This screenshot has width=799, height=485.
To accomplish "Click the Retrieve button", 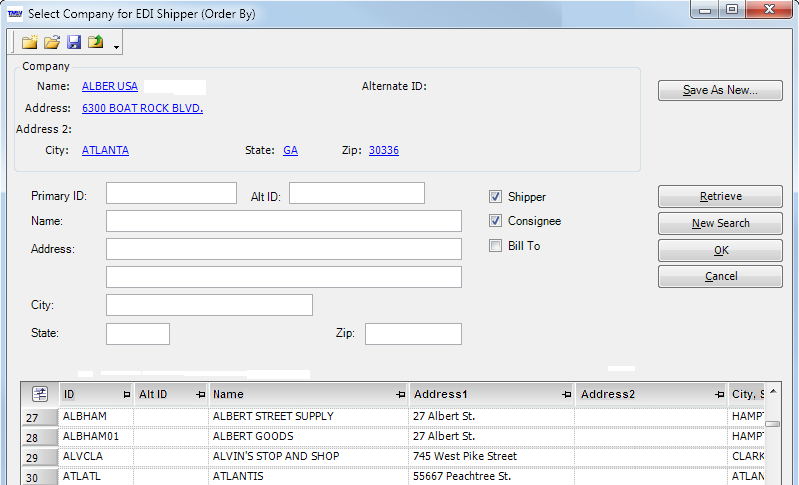I will [720, 197].
